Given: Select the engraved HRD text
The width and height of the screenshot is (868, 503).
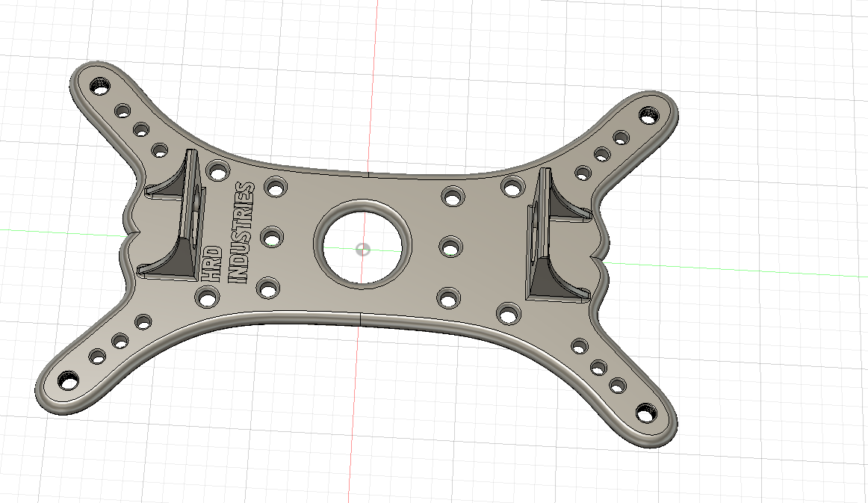Looking at the screenshot, I should [x=211, y=265].
